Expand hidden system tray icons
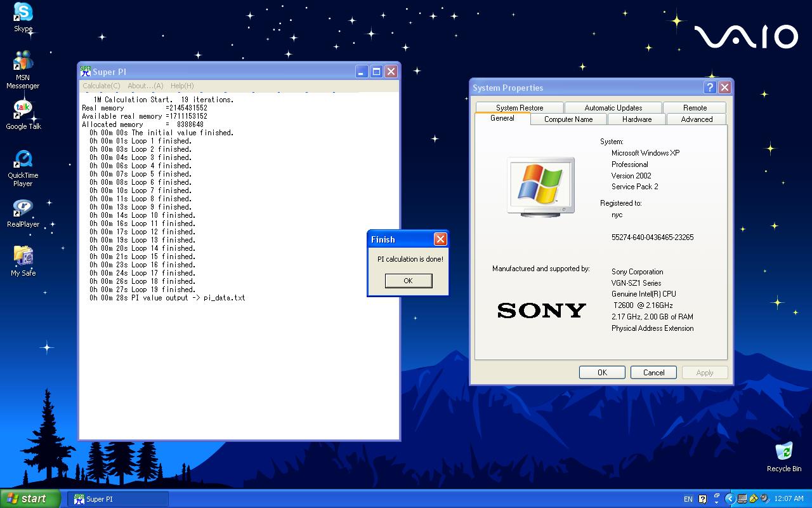Viewport: 812px width, 508px height. pos(730,499)
